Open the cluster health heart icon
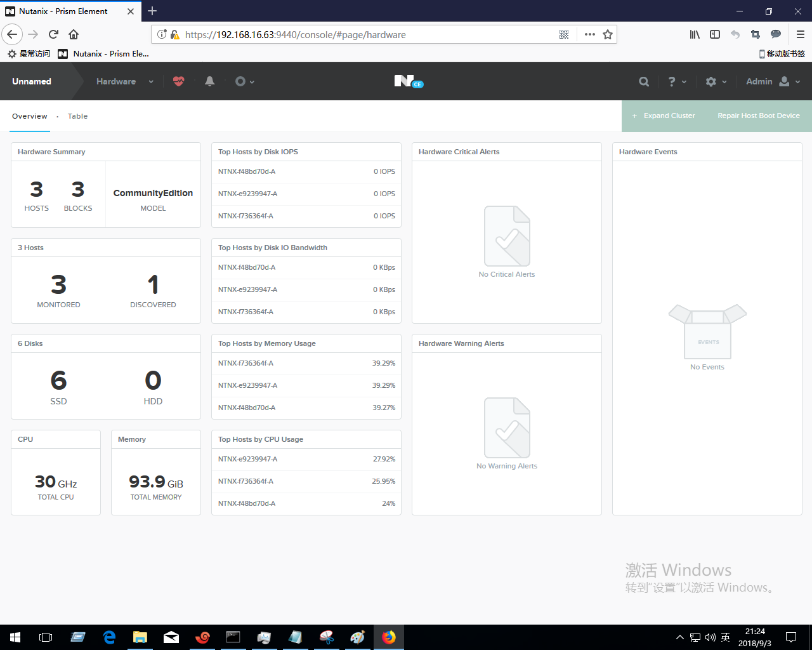This screenshot has width=812, height=650. (179, 81)
